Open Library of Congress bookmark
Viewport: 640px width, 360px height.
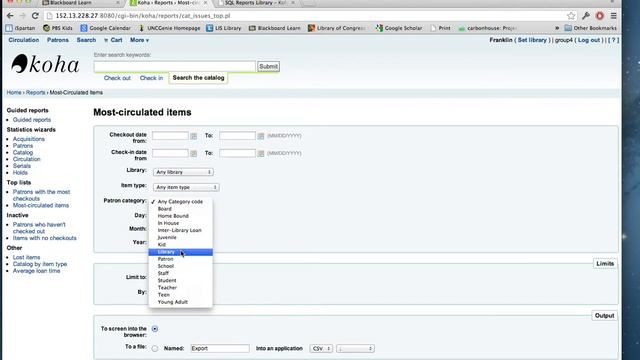[337, 28]
